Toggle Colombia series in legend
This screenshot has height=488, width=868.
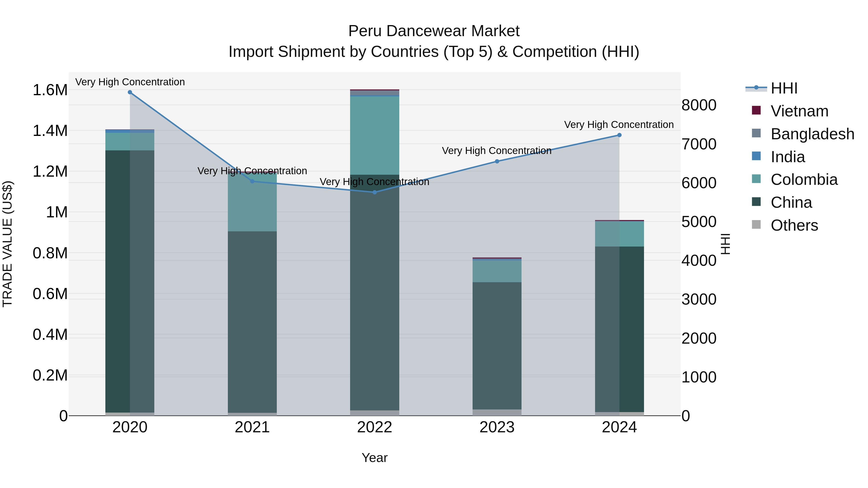794,180
